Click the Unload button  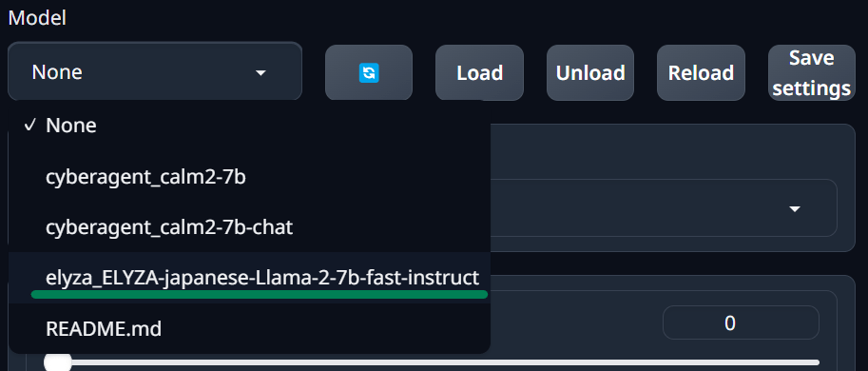590,72
